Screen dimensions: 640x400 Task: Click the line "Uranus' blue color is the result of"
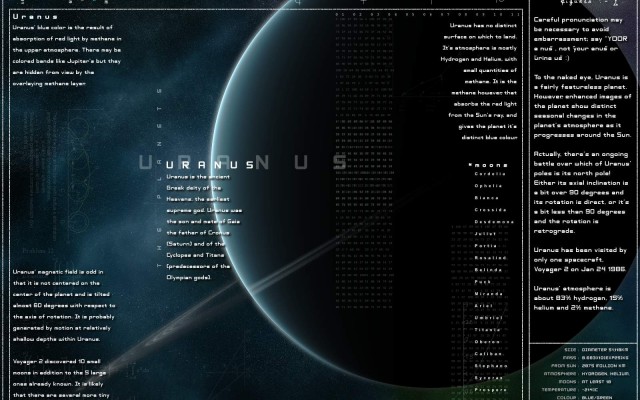(62, 28)
